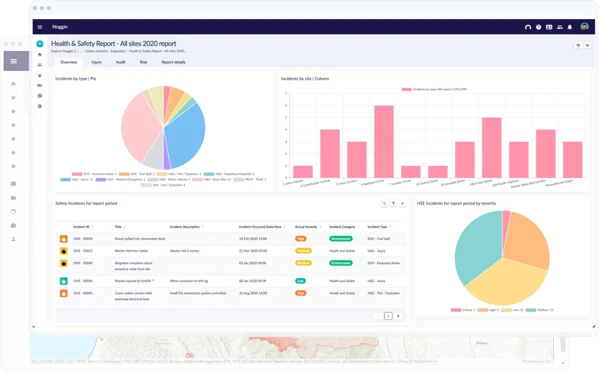Screen dimensions: 599x373
Task: Sort by Title column
Action: pos(120,227)
